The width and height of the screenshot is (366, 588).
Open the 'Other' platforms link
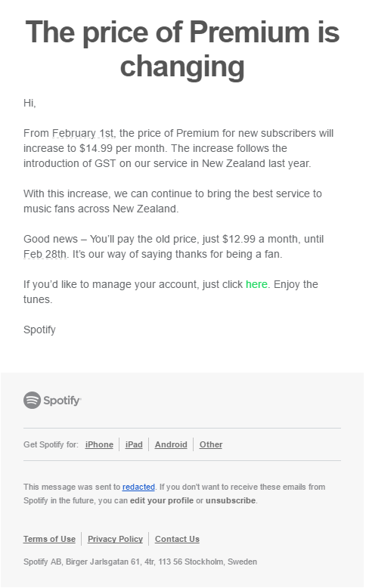210,444
